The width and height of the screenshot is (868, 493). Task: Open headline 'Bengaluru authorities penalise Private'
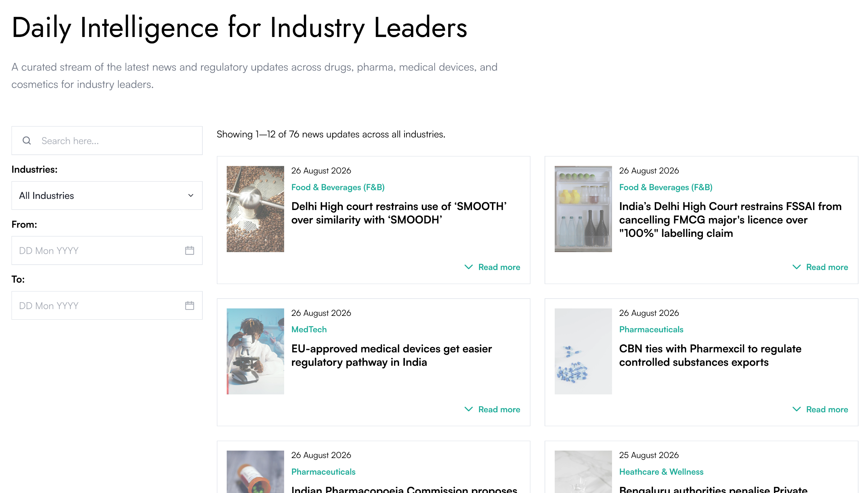(713, 489)
